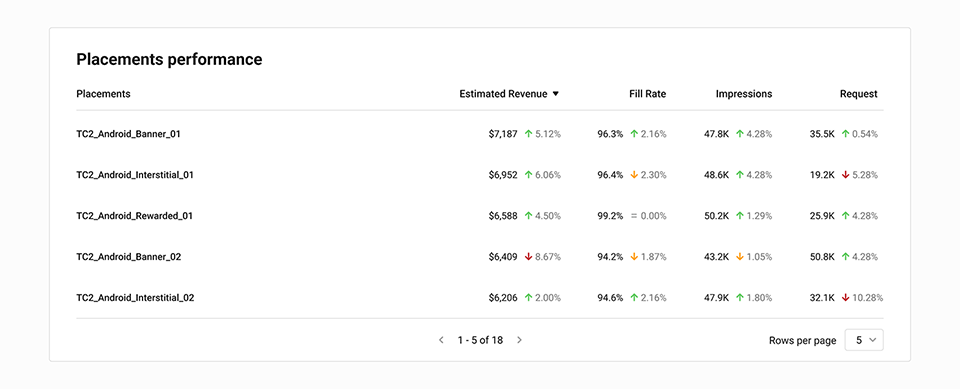
Task: Click green up arrow beside 5.12% revenue
Action: [x=528, y=134]
